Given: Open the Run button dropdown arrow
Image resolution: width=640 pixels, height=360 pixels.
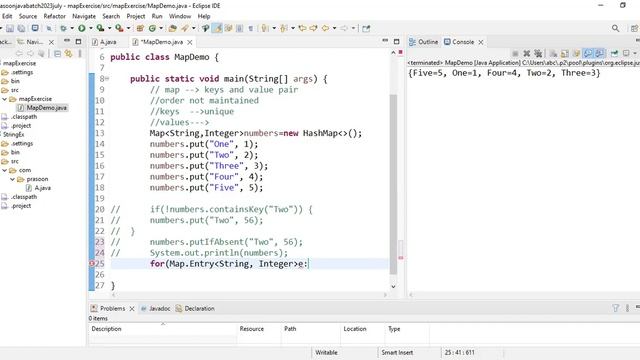Looking at the screenshot, I should 91,28.
